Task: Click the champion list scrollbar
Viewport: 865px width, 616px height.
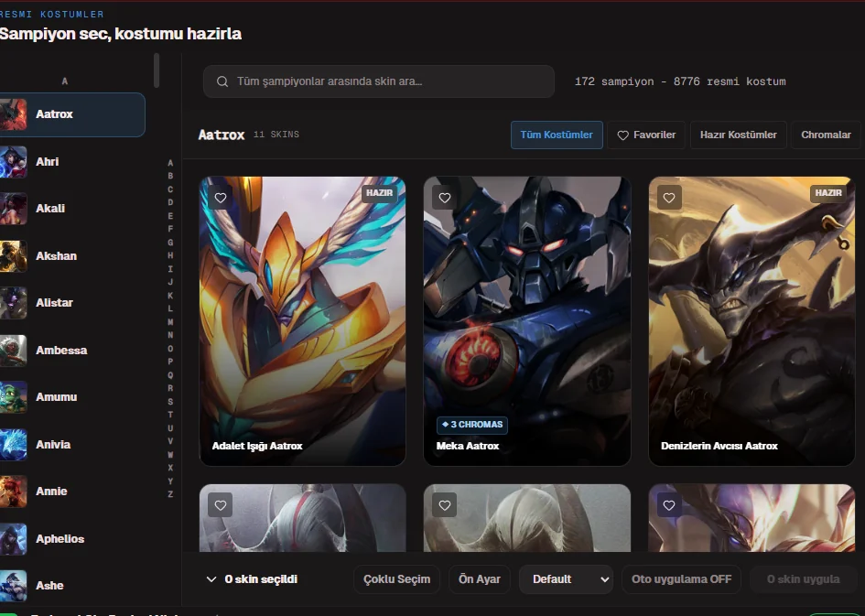Action: (x=157, y=70)
